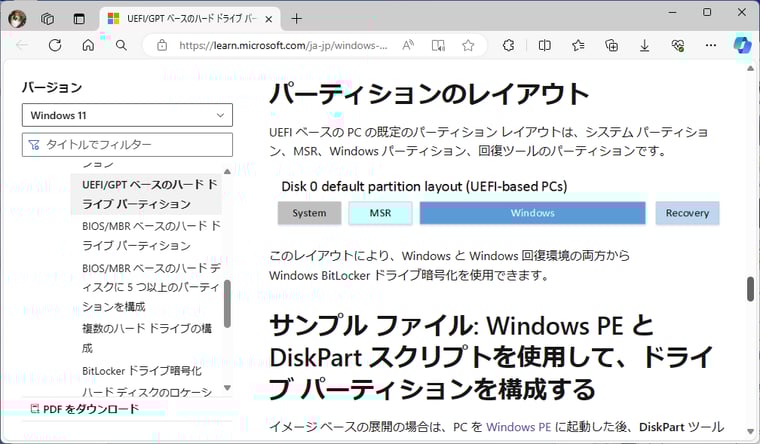Open the Extensions menu
This screenshot has width=760, height=444.
pos(508,46)
